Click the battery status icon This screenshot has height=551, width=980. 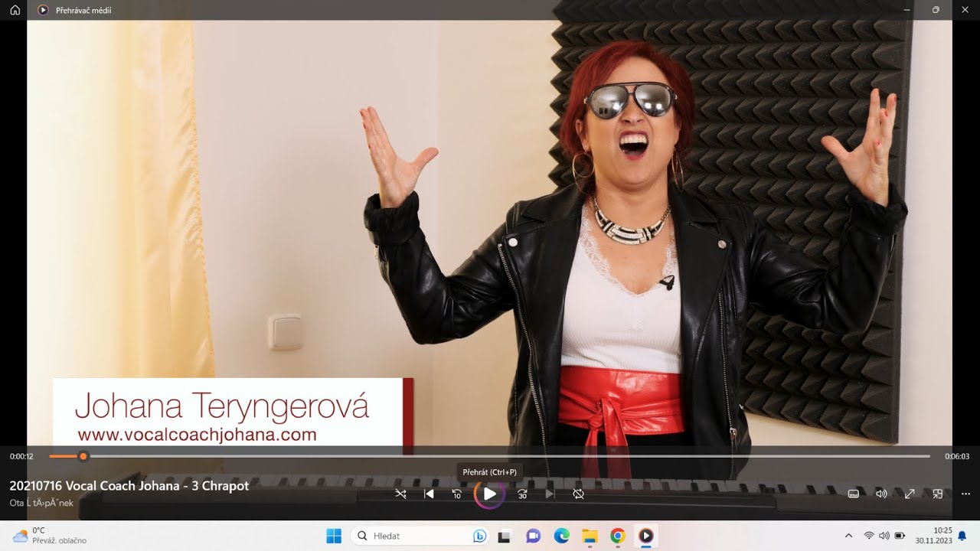[900, 536]
